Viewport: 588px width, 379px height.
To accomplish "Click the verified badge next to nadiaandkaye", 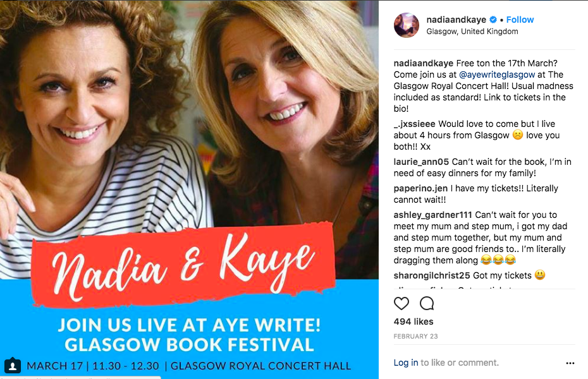I will click(x=493, y=20).
